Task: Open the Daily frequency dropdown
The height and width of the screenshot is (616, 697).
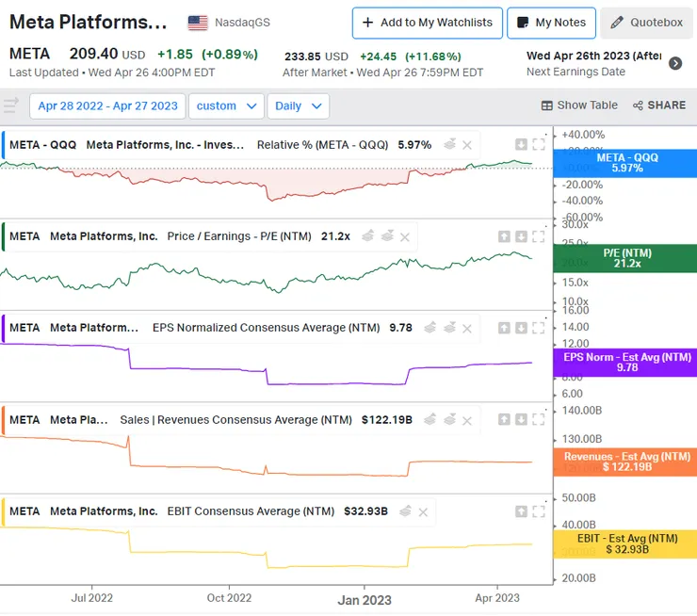Action: pos(298,105)
